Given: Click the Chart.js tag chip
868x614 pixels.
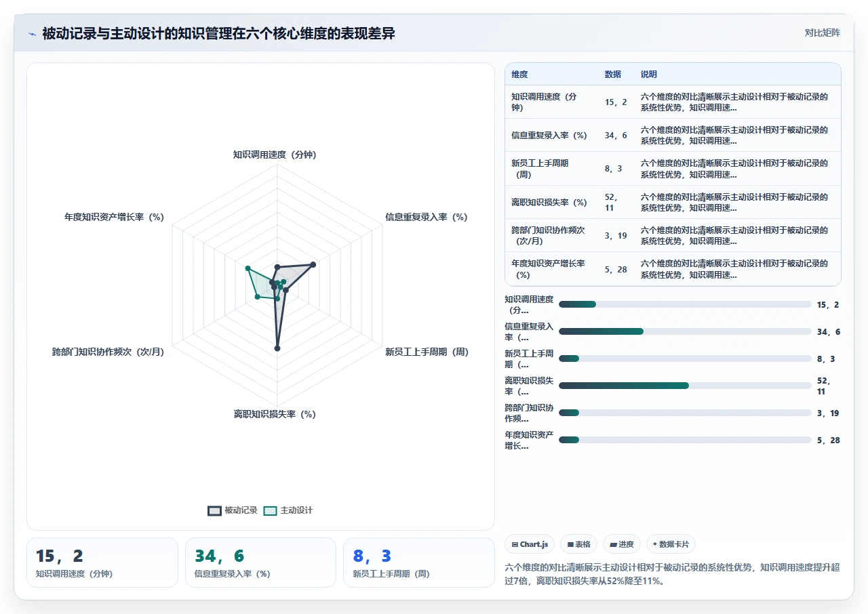Looking at the screenshot, I should 530,544.
